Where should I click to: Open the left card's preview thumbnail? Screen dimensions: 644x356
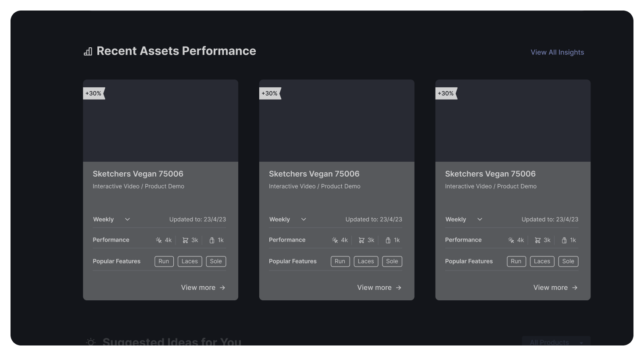(x=161, y=121)
